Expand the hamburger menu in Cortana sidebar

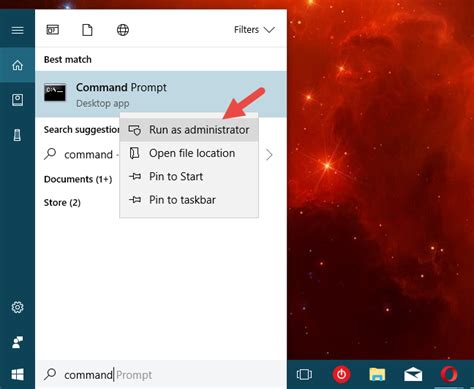click(x=17, y=30)
